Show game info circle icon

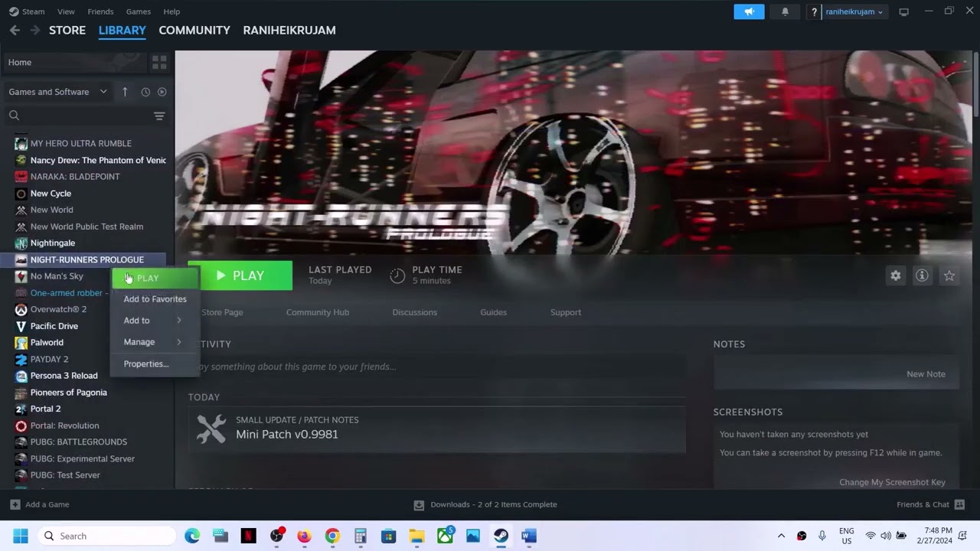pos(922,275)
